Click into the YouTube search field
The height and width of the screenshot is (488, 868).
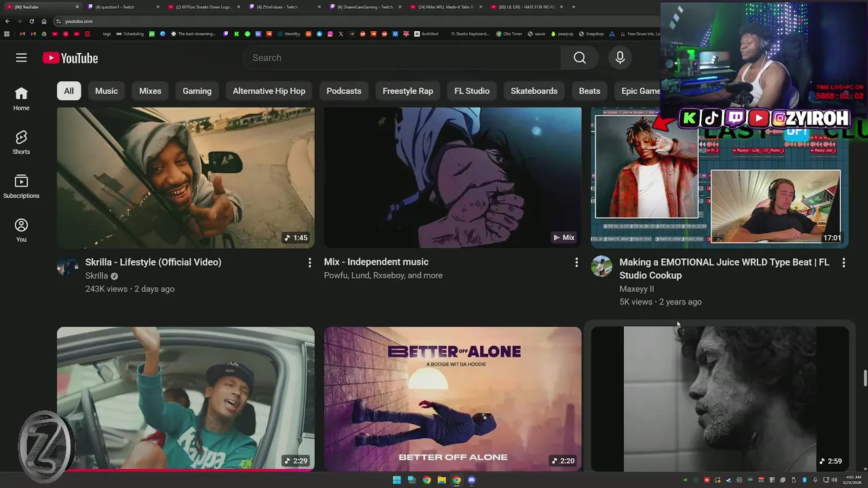(x=401, y=58)
